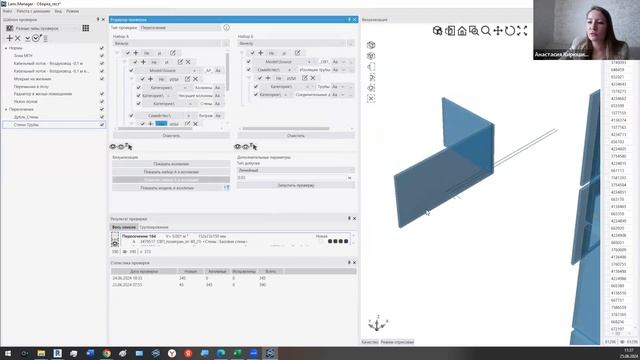Viewport: 640px width, 360px height.
Task: Toggle first eye visibility icon under Set A
Action: 113,147
